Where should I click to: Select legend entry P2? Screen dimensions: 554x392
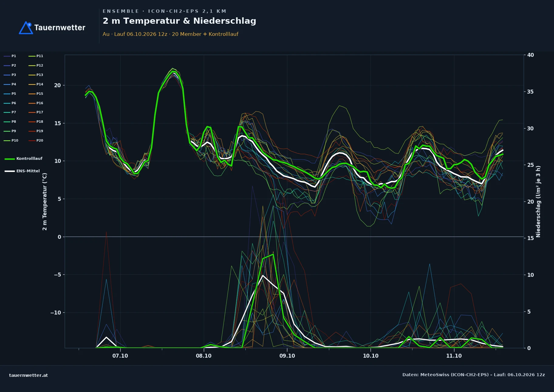tap(10, 66)
